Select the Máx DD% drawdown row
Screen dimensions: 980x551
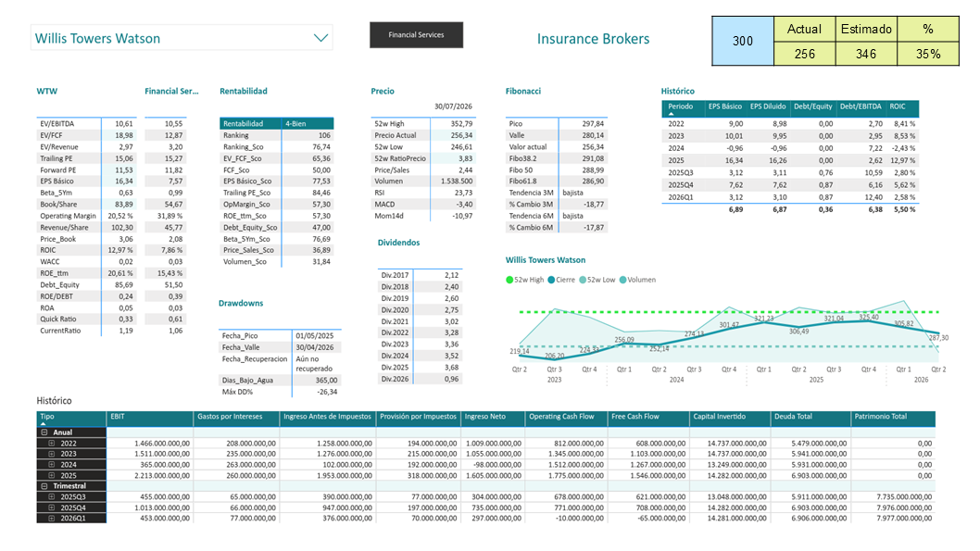[280, 393]
